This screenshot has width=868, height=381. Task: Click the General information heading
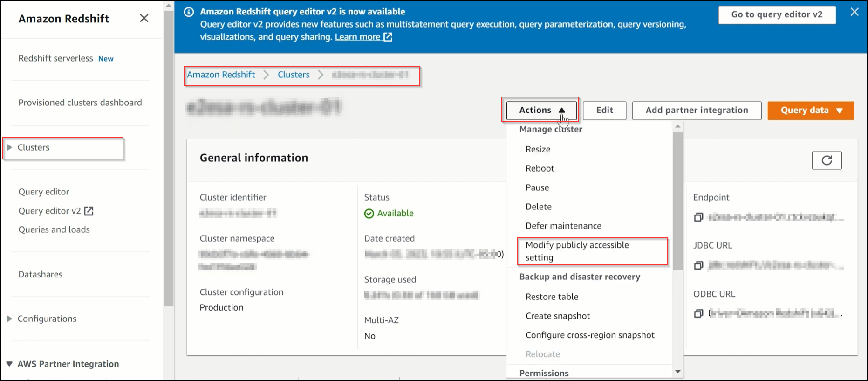click(254, 158)
